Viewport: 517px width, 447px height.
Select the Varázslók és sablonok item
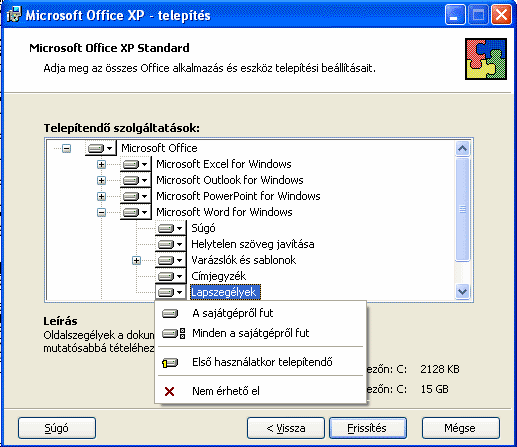243,260
